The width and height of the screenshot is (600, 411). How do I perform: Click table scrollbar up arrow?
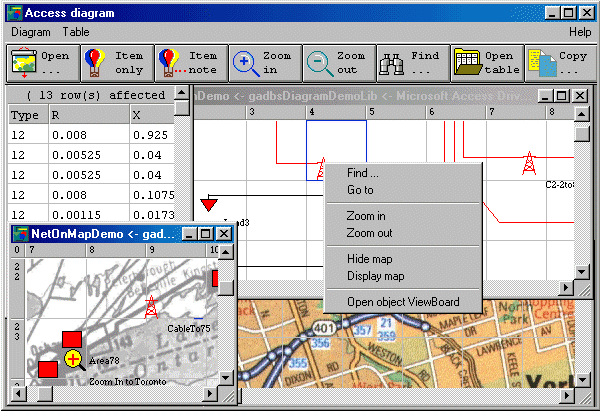(182, 92)
